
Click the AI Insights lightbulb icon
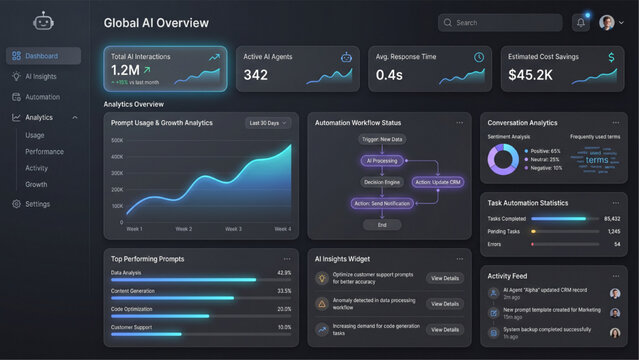(x=16, y=76)
